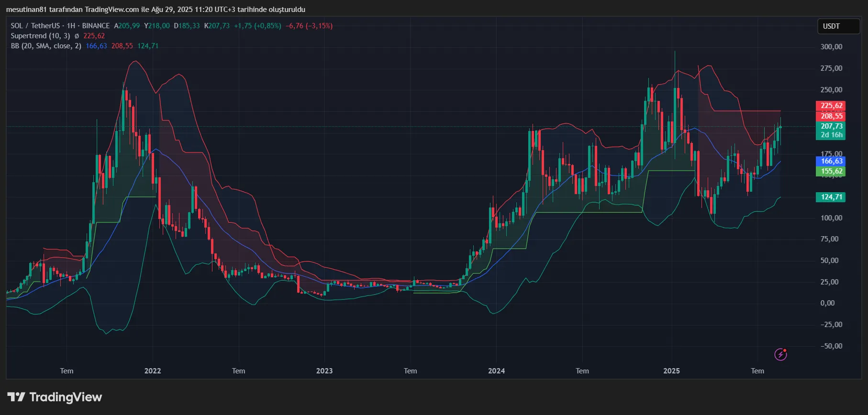Click the 75,00 price scale tick

(x=829, y=239)
